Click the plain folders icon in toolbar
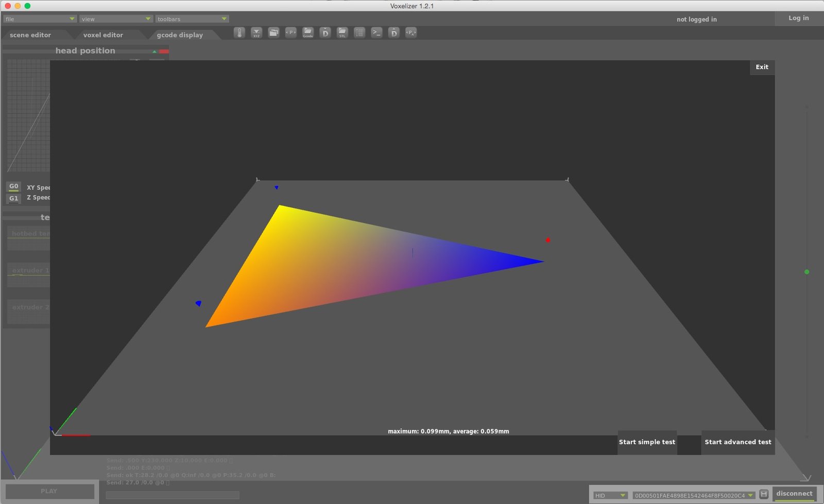 (x=274, y=32)
